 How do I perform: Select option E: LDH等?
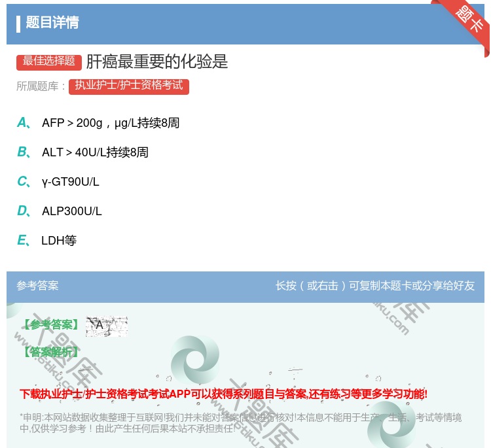(46, 240)
